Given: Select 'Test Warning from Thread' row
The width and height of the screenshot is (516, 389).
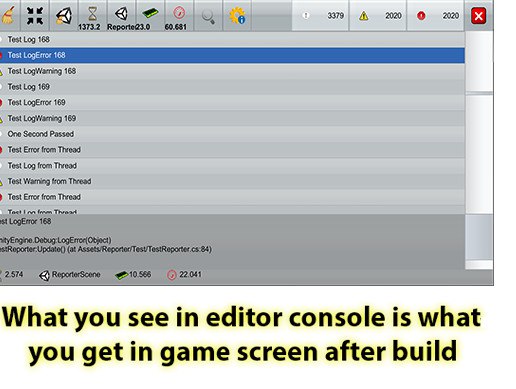Looking at the screenshot, I should [232, 181].
